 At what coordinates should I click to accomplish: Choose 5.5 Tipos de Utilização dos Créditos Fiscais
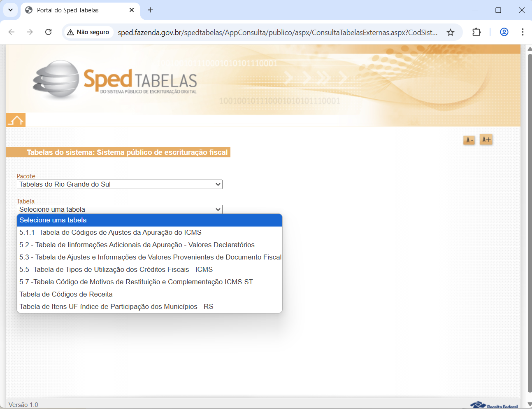150,270
